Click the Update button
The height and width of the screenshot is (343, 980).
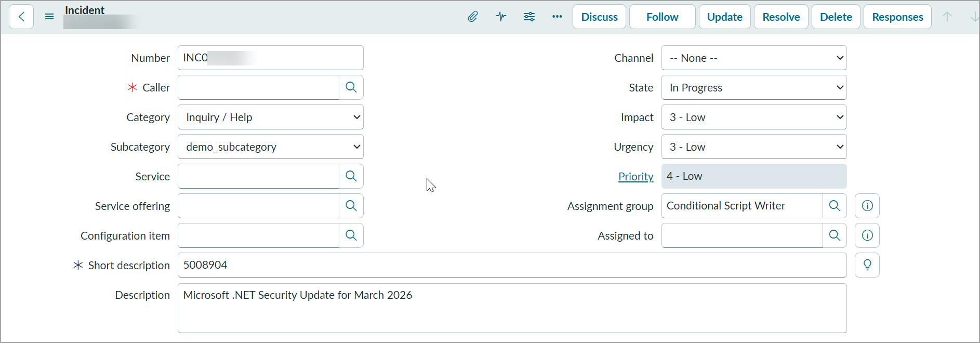[725, 17]
